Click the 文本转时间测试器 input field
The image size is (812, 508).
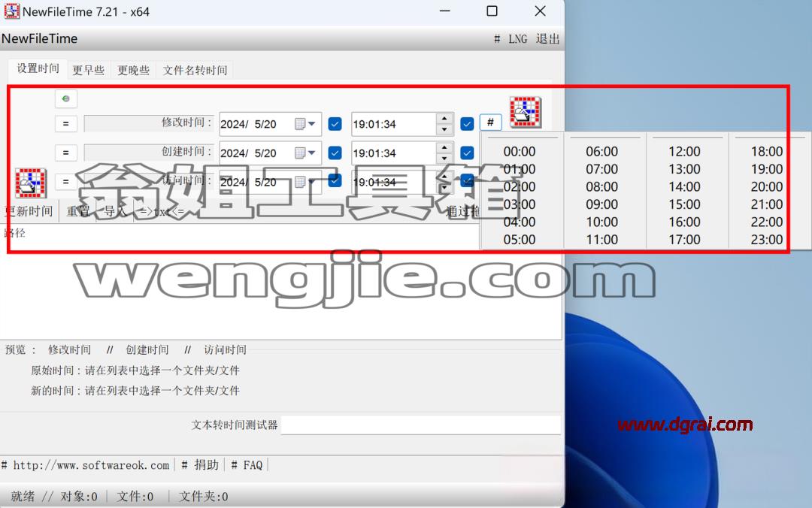coord(420,425)
